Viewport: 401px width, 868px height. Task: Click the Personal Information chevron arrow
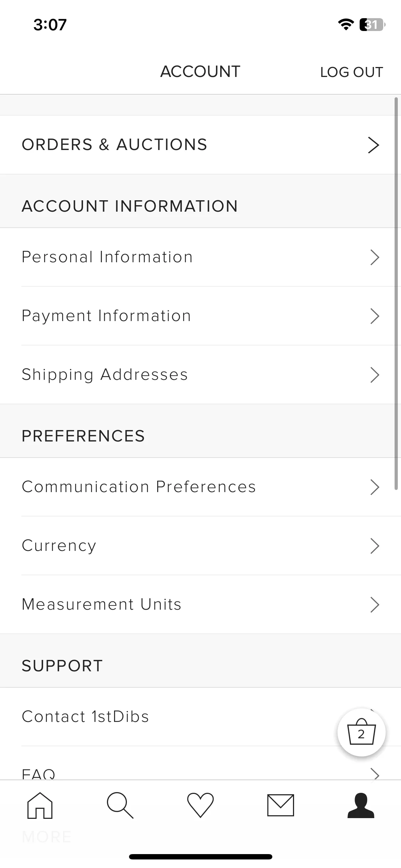click(x=375, y=257)
